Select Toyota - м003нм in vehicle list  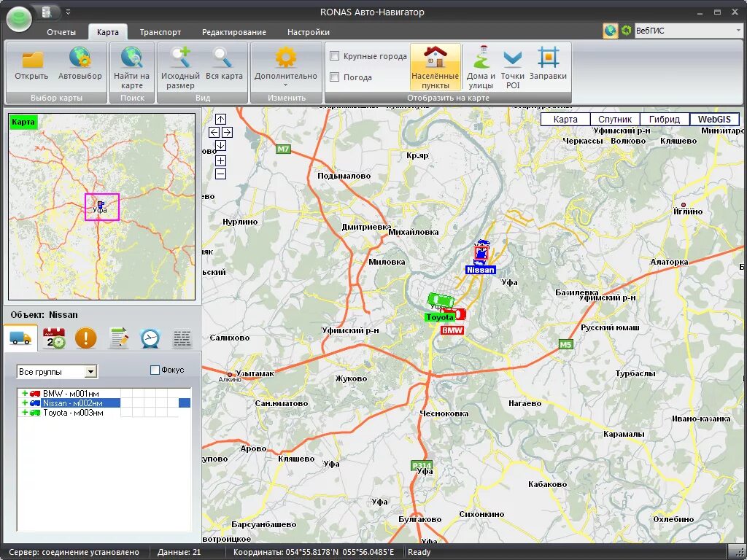click(x=73, y=413)
